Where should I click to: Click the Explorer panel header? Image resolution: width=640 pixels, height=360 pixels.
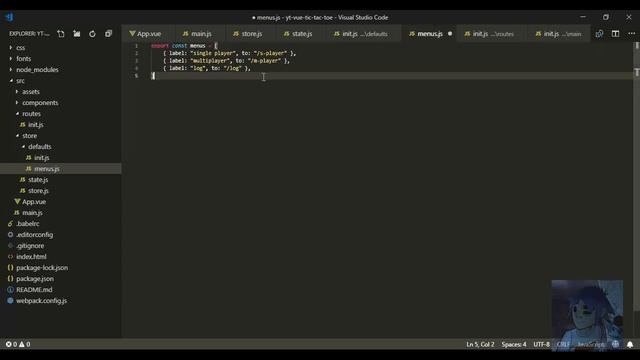coord(29,34)
